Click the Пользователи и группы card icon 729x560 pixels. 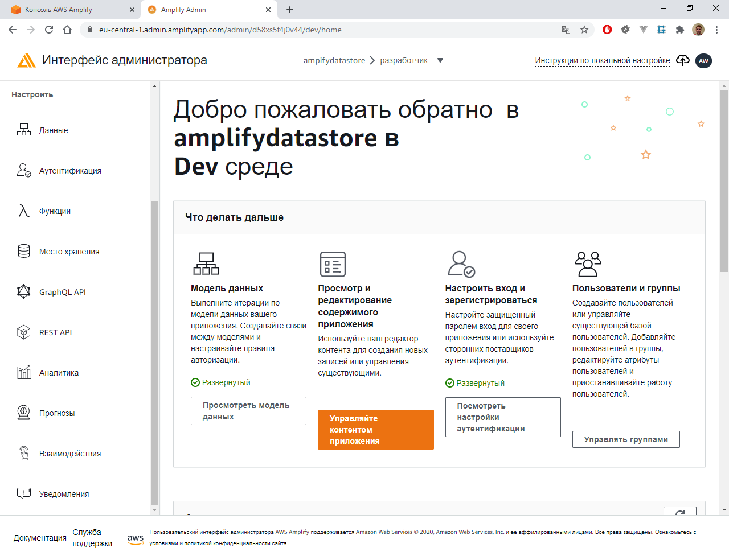tap(588, 263)
